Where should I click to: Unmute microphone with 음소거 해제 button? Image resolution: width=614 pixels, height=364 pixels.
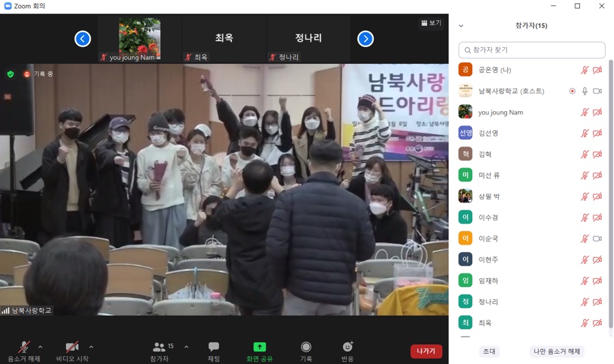pyautogui.click(x=24, y=351)
